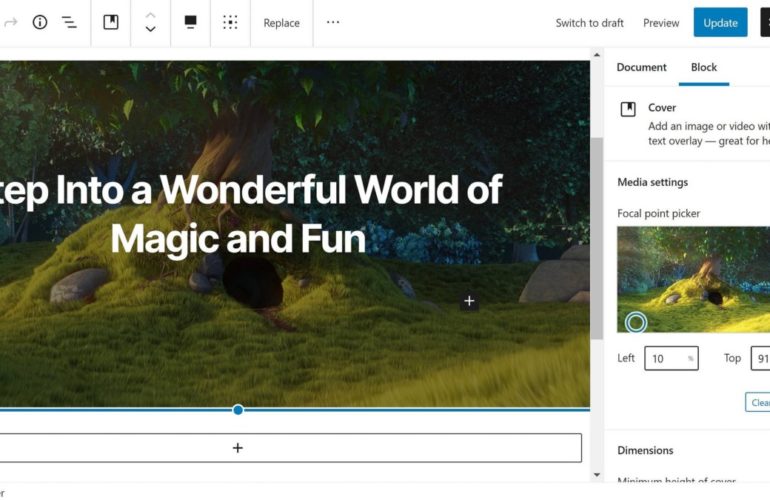The image size is (770, 500).
Task: Click the Preview button
Action: point(661,23)
